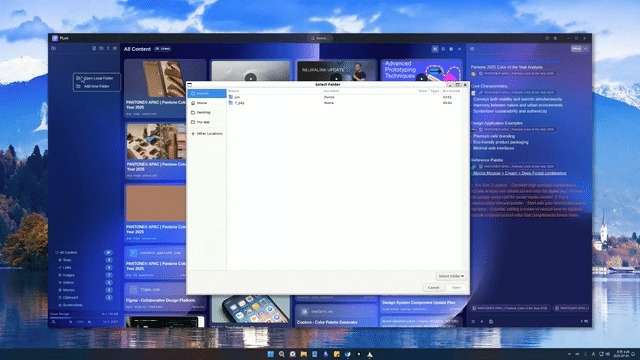The width and height of the screenshot is (640, 360).
Task: Open Advanced Prototyping Techniques card
Action: (x=422, y=71)
